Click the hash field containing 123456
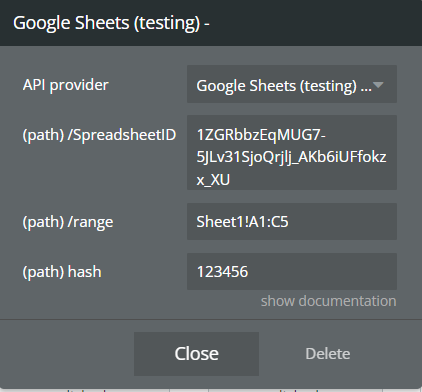 tap(292, 271)
